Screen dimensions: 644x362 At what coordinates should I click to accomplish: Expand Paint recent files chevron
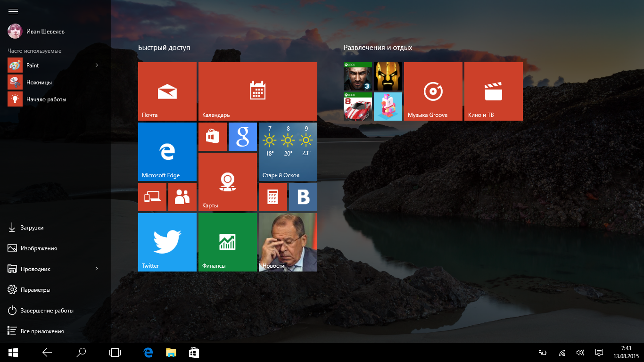point(97,65)
